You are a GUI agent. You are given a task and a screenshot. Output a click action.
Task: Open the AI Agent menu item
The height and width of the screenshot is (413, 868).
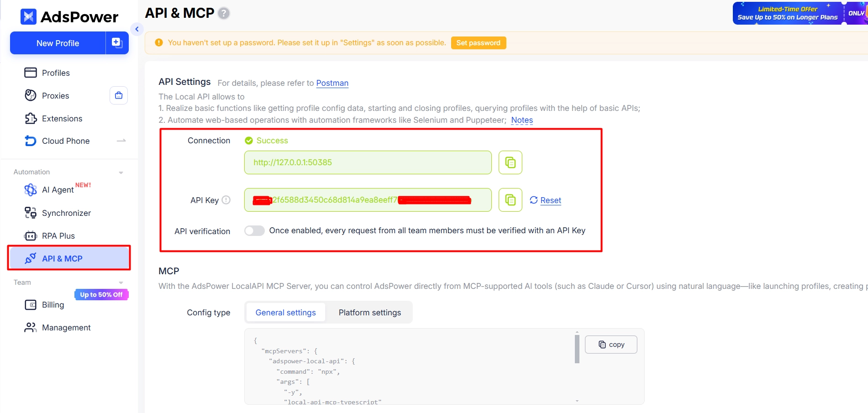click(x=58, y=190)
